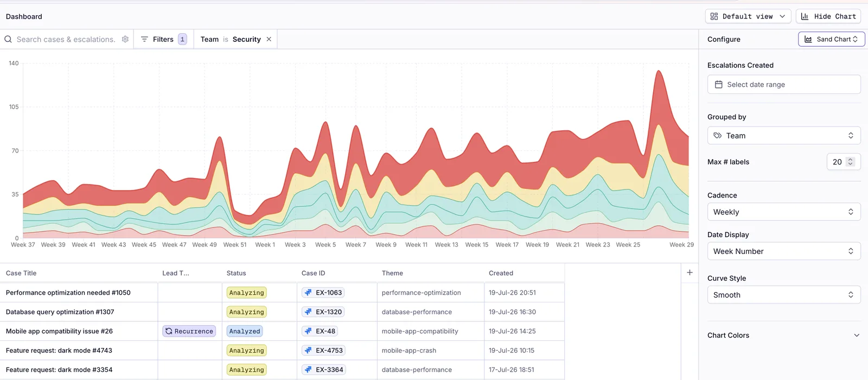868x380 pixels.
Task: Open the Date Display Week Number dropdown
Action: point(784,251)
